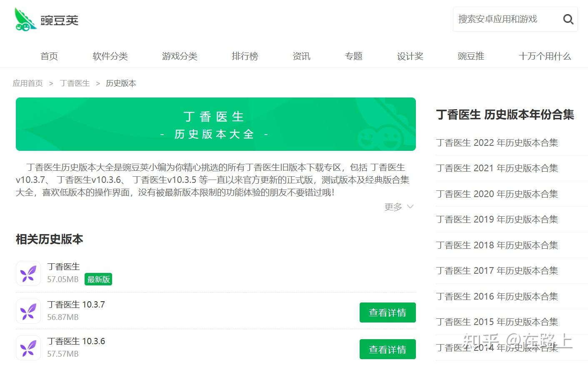
Task: Open 游戏分类 menu
Action: pyautogui.click(x=180, y=56)
